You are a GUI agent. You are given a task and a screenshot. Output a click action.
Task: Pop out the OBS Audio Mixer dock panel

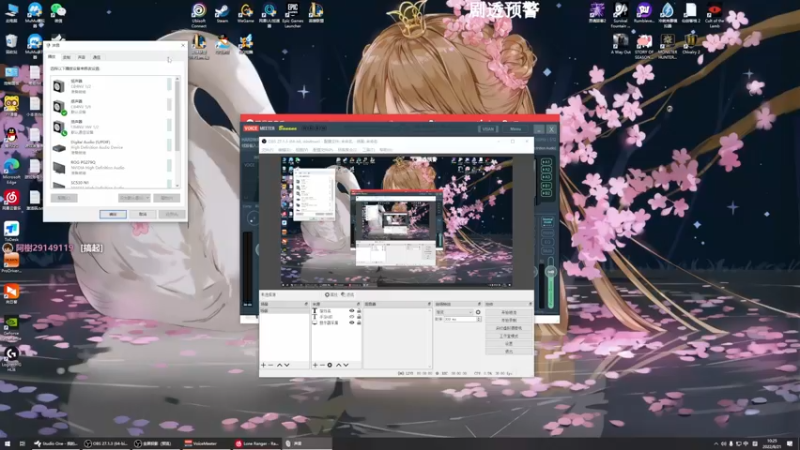tap(429, 304)
